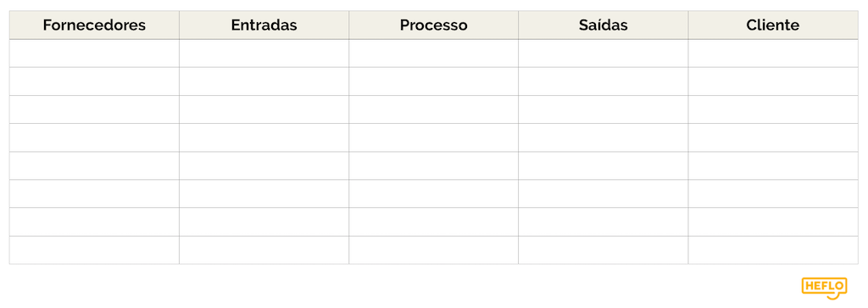Click last row cell under Saídas
This screenshot has width=868, height=308.
tap(604, 250)
